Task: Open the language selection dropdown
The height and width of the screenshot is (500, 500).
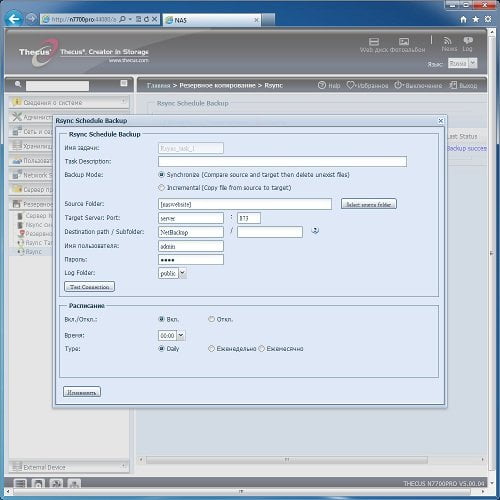Action: point(473,63)
